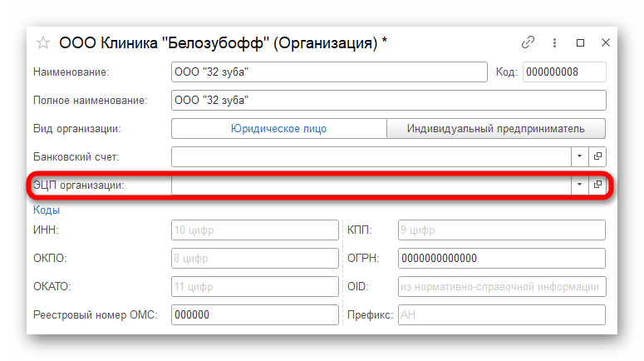The width and height of the screenshot is (644, 361).
Task: Focus the Код field with 000000008
Action: tap(564, 72)
